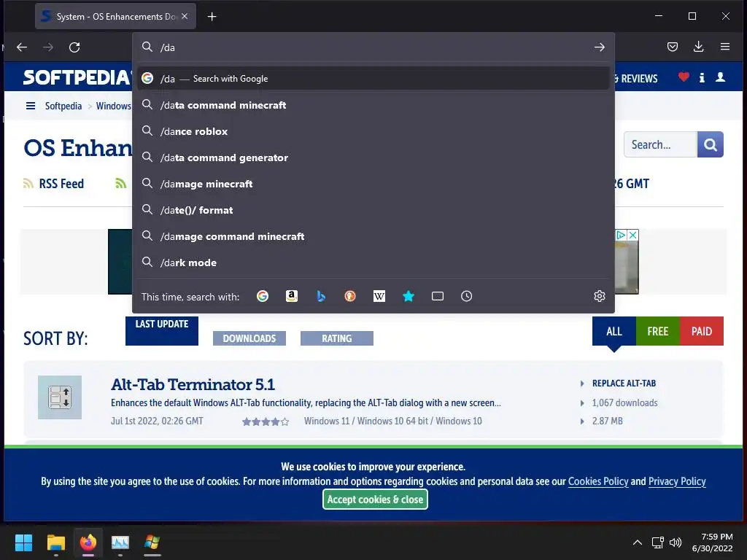Open the Privacy Policy link
Viewport: 747px width, 560px height.
coord(677,481)
